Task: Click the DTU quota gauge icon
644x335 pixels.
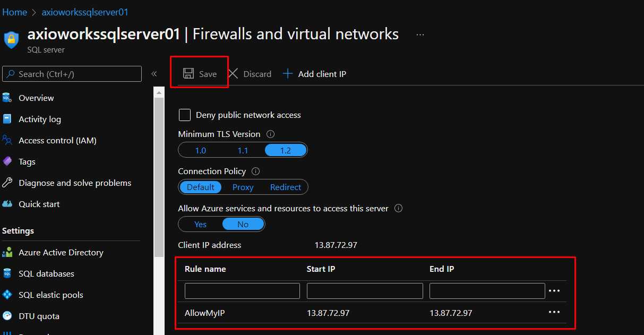Action: point(7,316)
